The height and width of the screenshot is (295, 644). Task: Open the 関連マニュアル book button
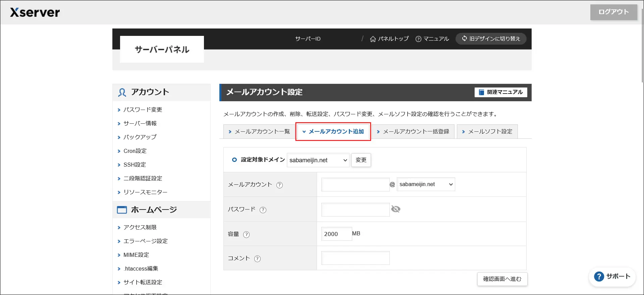tap(500, 92)
